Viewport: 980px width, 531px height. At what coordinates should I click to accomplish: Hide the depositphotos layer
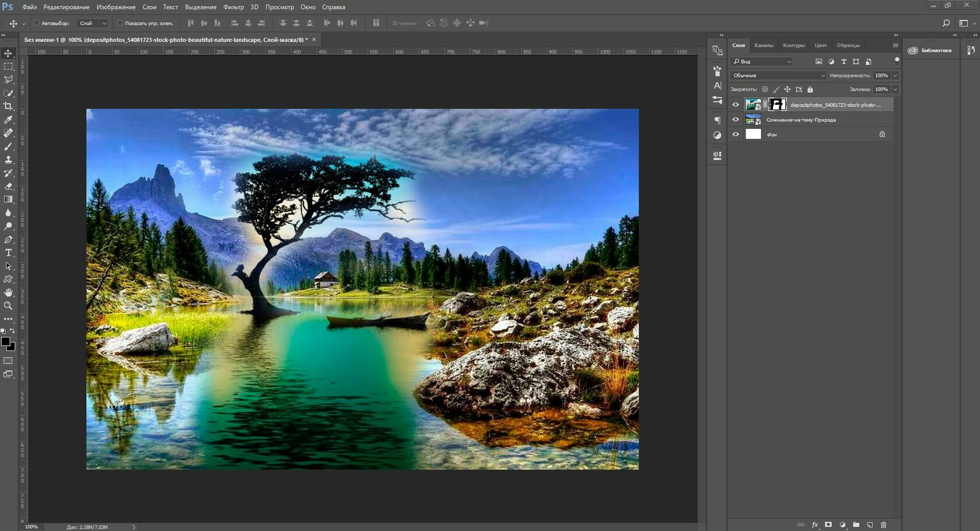point(736,105)
